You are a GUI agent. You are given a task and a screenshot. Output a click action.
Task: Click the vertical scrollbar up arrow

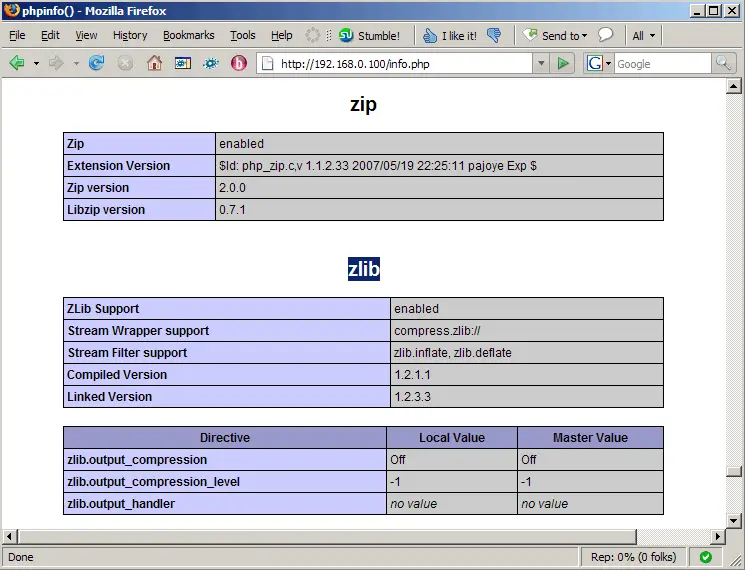(x=734, y=86)
